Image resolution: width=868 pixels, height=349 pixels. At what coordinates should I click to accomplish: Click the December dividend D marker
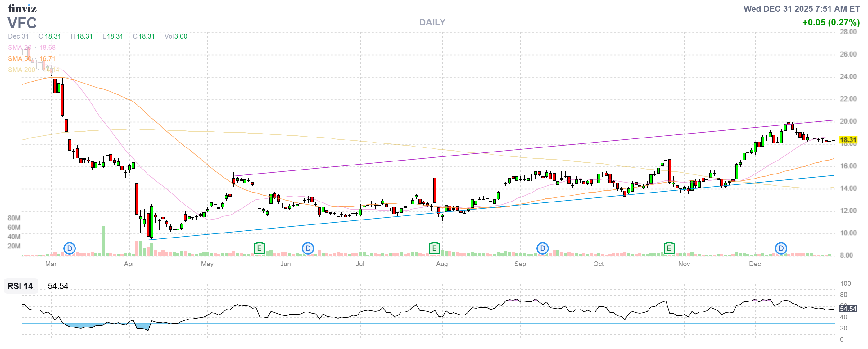(781, 249)
